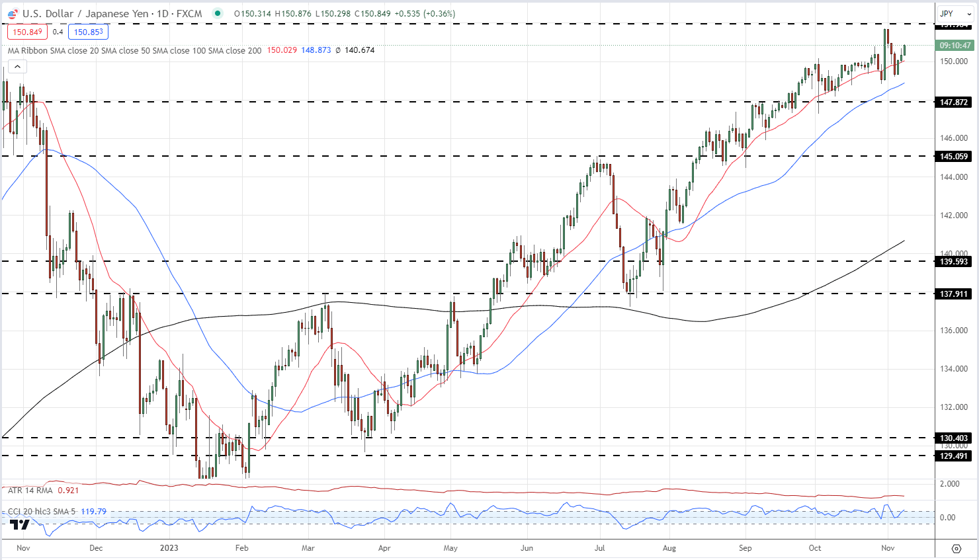Click the Dec label on time axis
The width and height of the screenshot is (979, 560).
(x=96, y=548)
